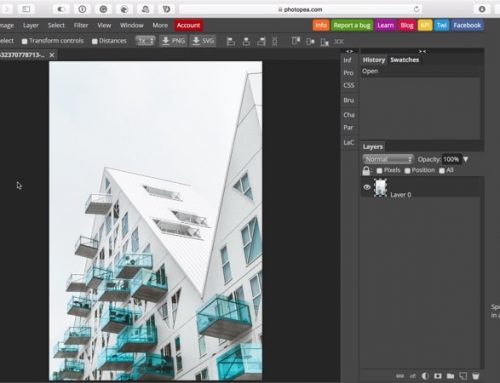Viewport: 500px width, 383px height.
Task: Switch to the History tab
Action: pos(374,60)
